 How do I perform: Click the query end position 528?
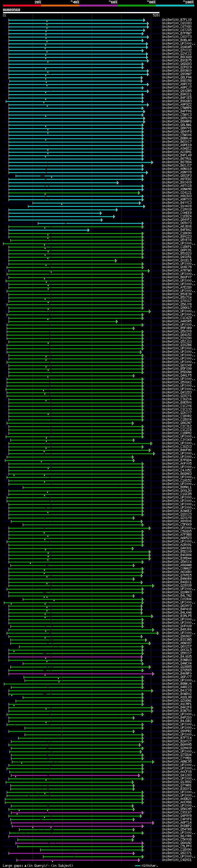click(x=155, y=15)
